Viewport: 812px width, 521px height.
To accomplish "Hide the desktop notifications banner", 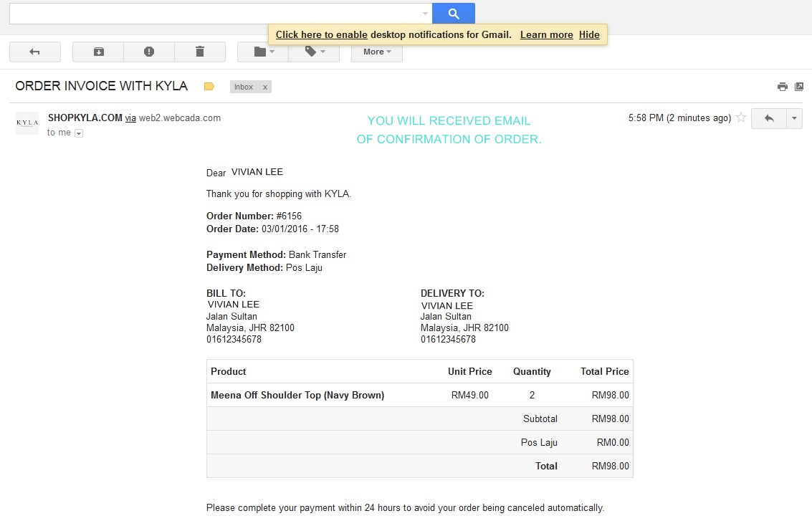I will pyautogui.click(x=589, y=34).
